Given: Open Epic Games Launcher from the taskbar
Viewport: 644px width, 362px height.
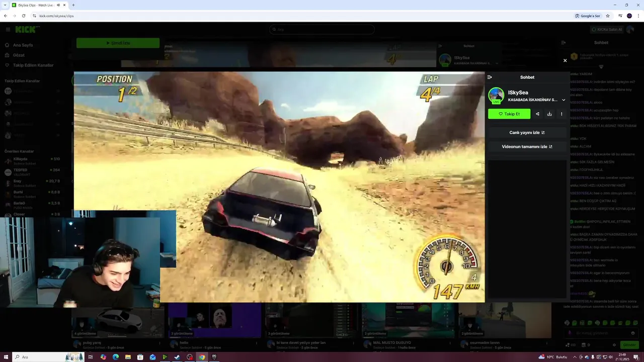Looking at the screenshot, I should (214, 357).
